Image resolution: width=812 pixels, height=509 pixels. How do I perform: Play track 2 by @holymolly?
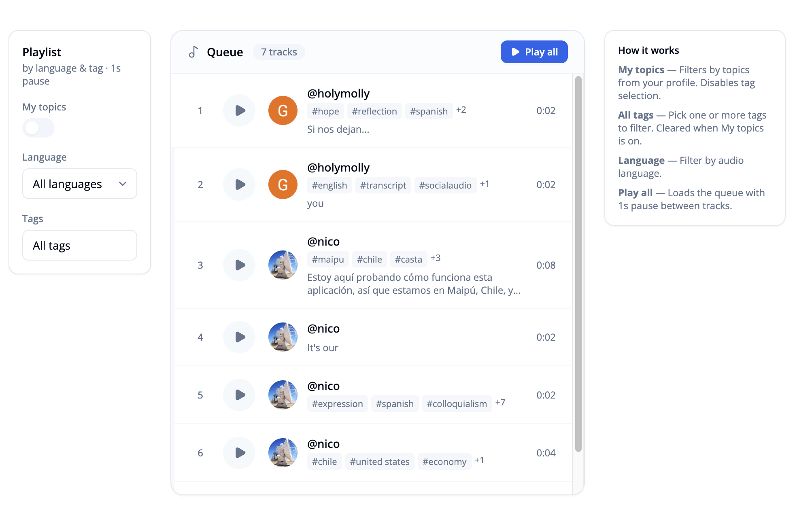coord(239,184)
